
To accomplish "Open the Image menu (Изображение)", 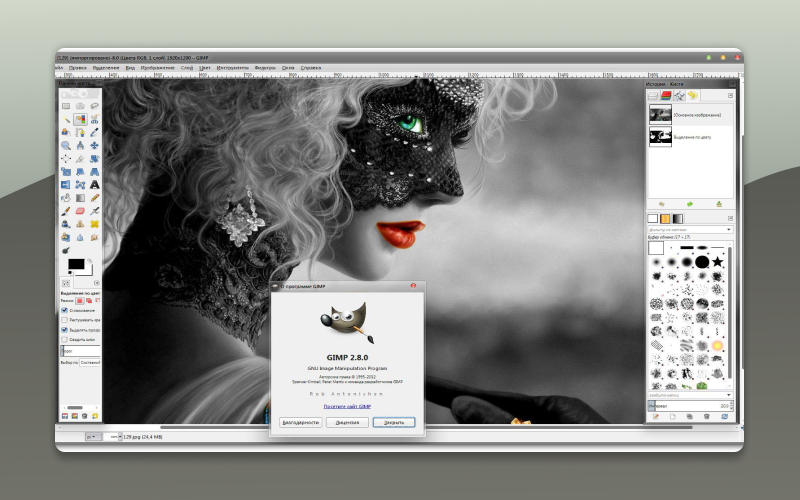I will (158, 67).
